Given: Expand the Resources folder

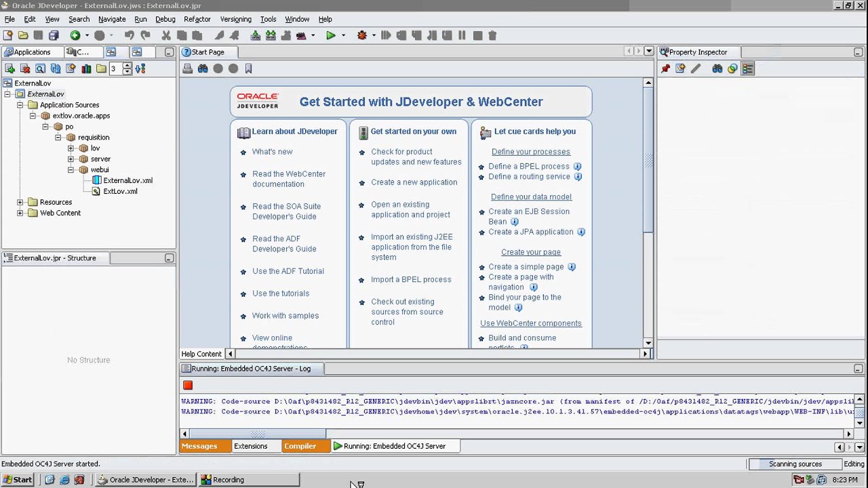Looking at the screenshot, I should click(x=20, y=202).
